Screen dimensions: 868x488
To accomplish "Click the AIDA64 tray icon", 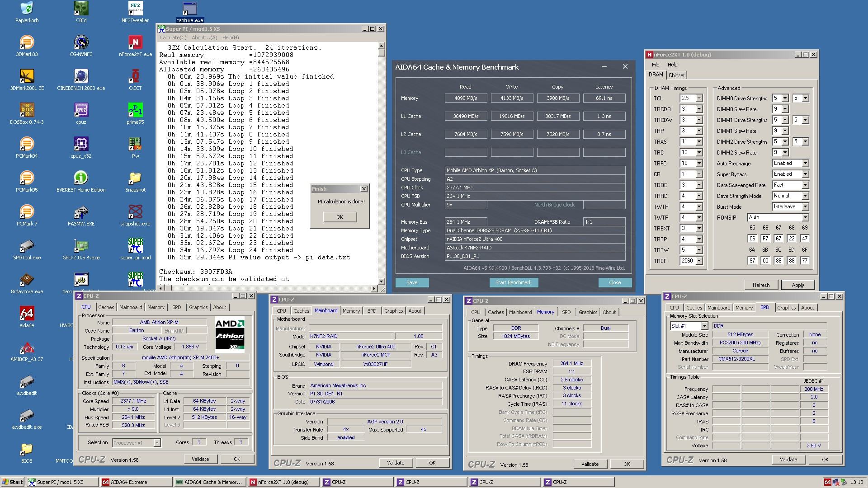I will click(827, 482).
